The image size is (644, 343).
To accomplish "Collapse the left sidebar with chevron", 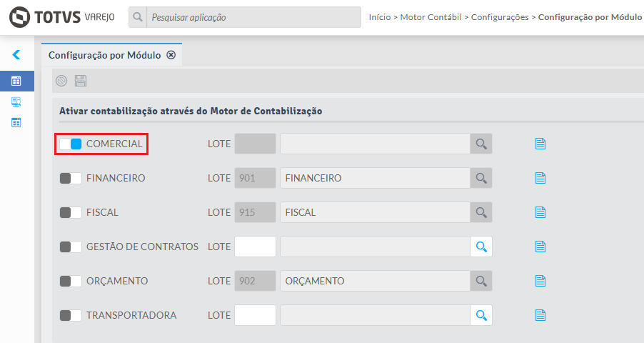I will point(16,54).
